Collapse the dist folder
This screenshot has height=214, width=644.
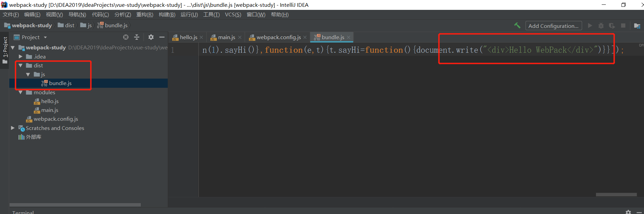(20, 65)
